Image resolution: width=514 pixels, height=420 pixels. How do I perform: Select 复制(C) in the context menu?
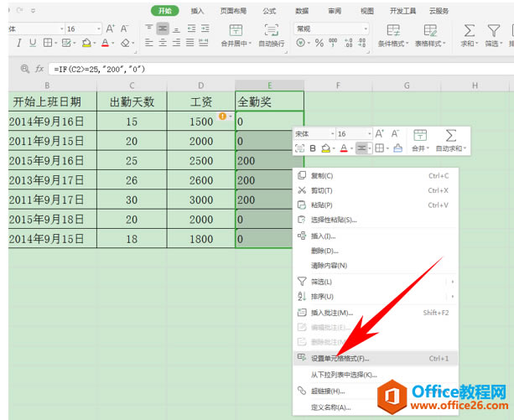pos(375,176)
